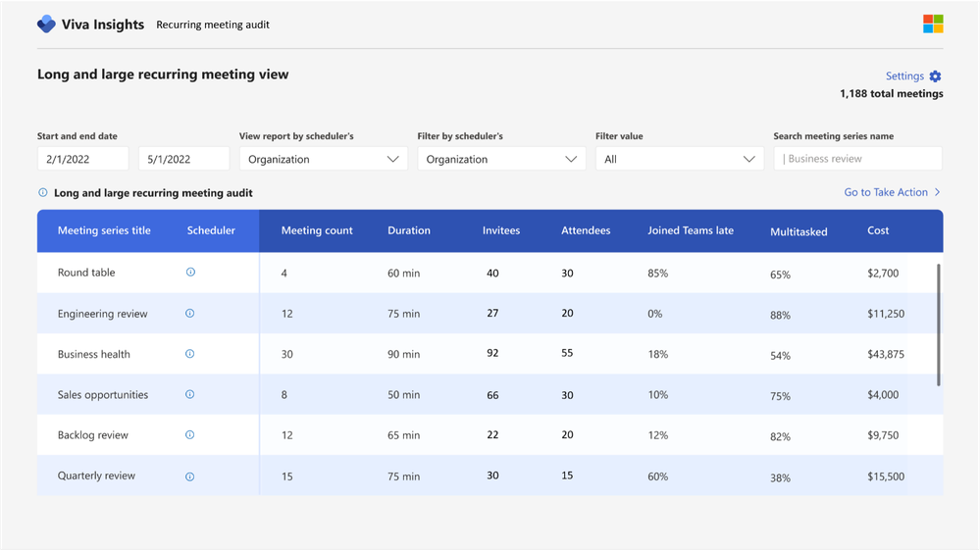Show scheduler info for Sales opportunities
This screenshot has height=550, width=980.
point(190,395)
